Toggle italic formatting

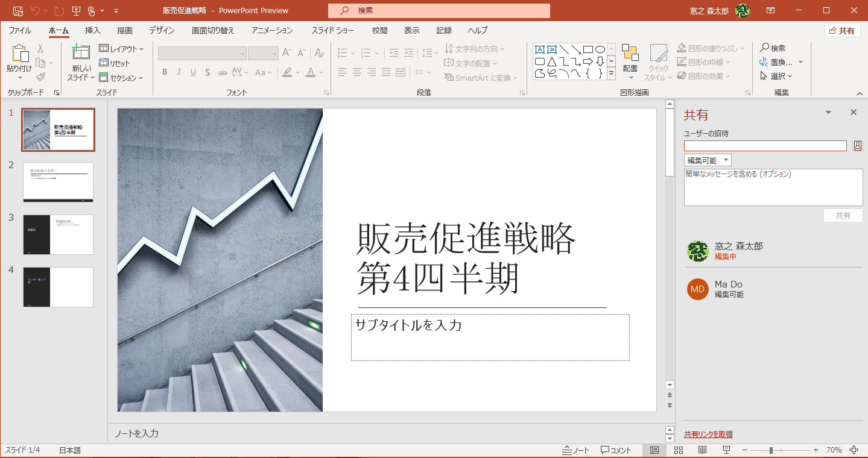179,72
